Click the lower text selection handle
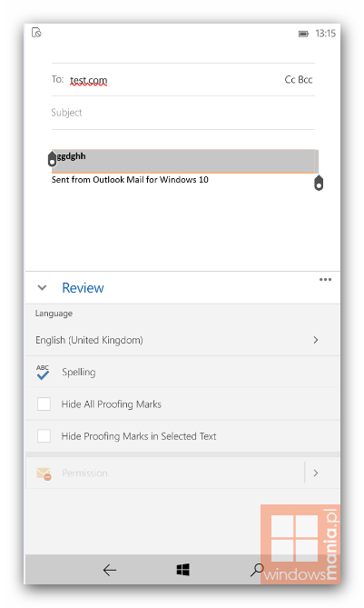The height and width of the screenshot is (608, 364). (x=319, y=183)
